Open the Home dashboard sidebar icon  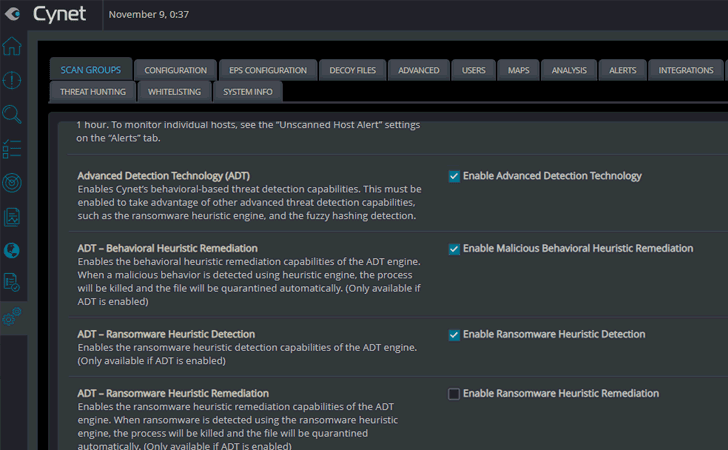coord(12,46)
